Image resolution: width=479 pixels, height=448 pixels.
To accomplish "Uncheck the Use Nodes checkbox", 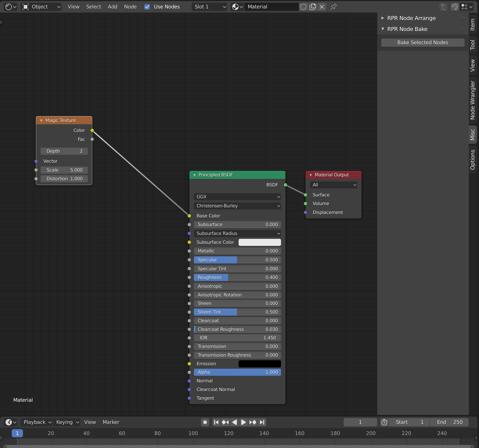I will 147,7.
